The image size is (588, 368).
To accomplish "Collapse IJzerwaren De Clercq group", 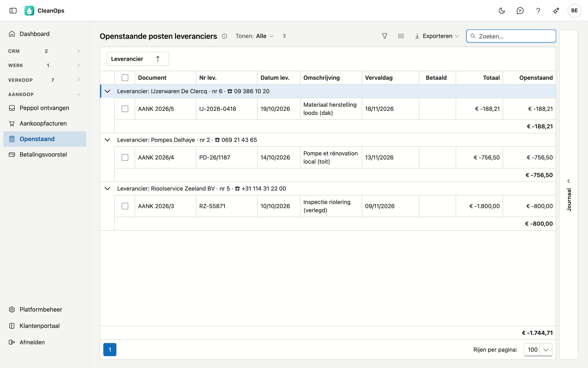I will coord(107,91).
